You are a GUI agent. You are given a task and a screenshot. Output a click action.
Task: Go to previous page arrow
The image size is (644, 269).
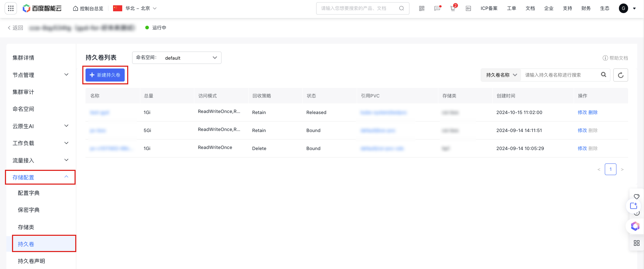tap(599, 169)
